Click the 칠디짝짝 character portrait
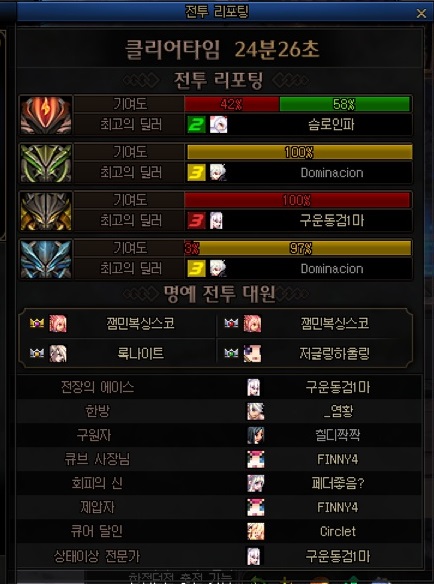 click(256, 435)
